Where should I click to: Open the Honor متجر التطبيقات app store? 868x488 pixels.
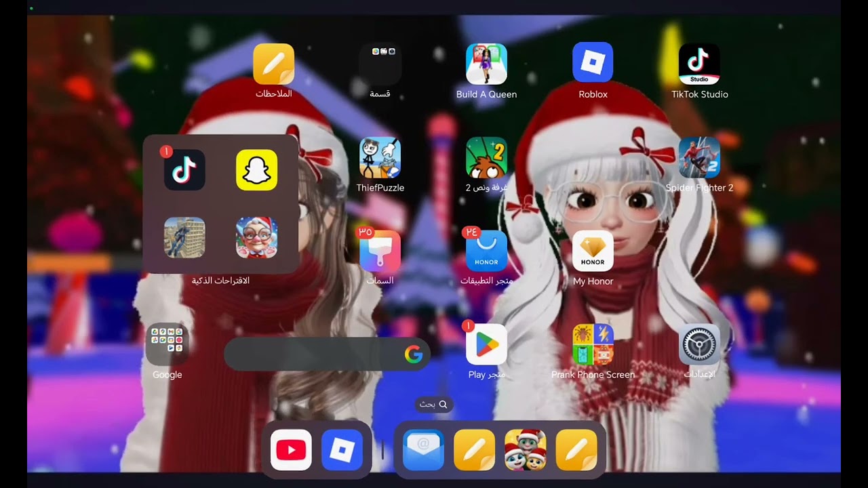pyautogui.click(x=486, y=251)
